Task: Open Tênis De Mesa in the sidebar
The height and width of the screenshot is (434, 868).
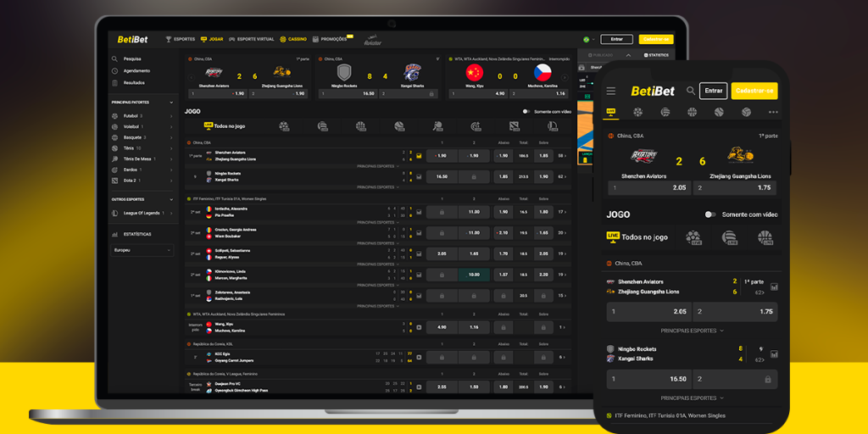Action: click(138, 159)
